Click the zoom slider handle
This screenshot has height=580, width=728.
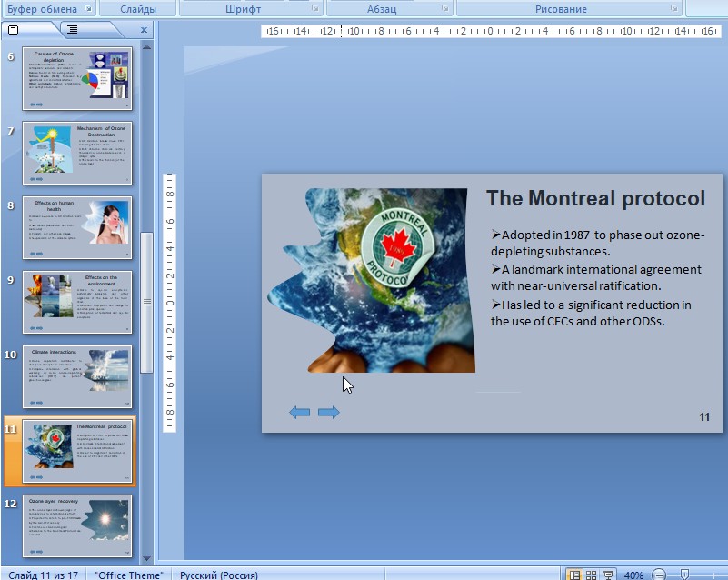[x=684, y=575]
